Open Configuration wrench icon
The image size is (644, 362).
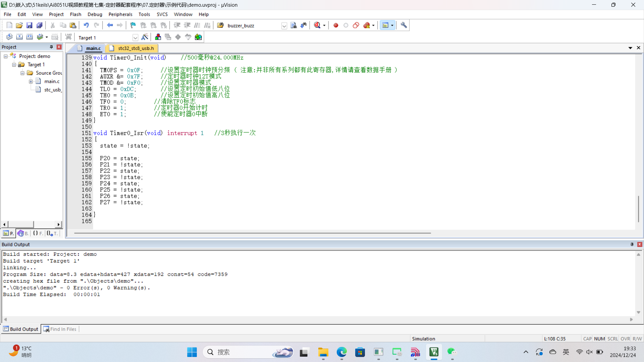point(404,25)
